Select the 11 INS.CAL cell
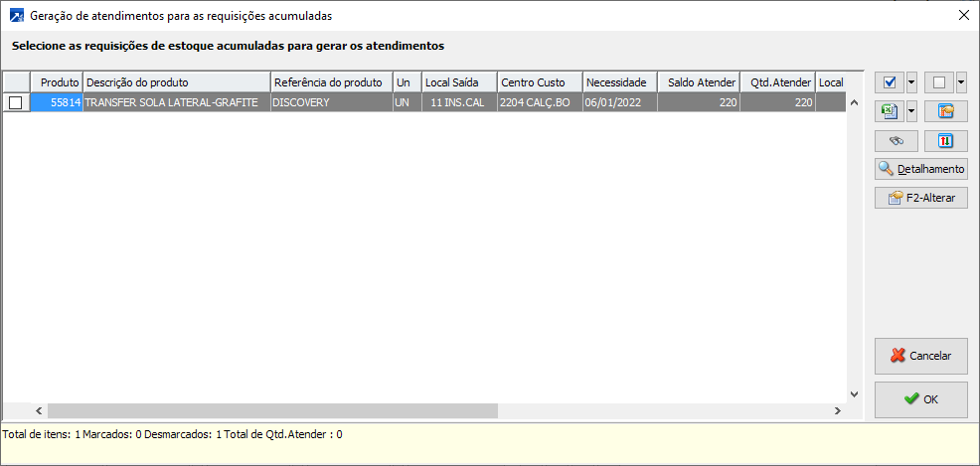Viewport: 980px width, 466px height. [459, 103]
